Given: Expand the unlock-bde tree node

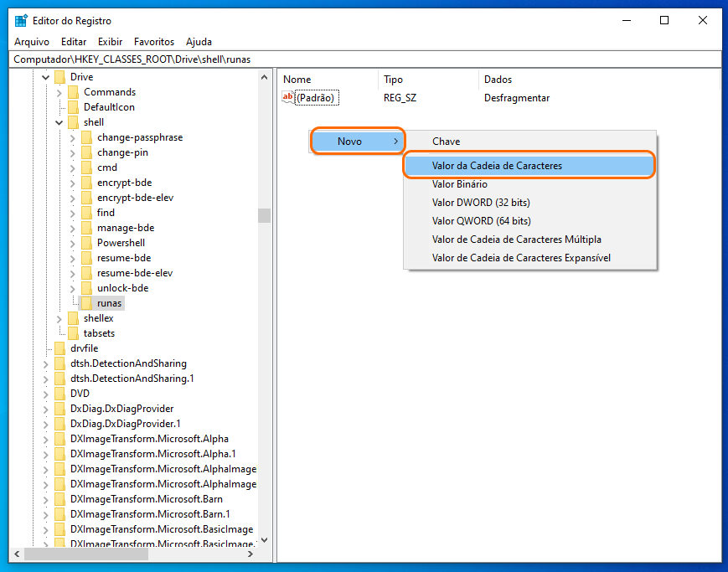Looking at the screenshot, I should pos(72,289).
